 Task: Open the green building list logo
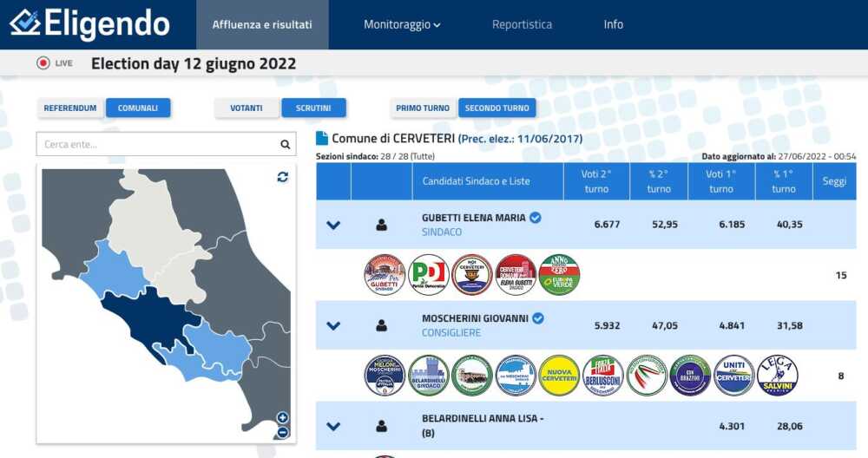(471, 376)
